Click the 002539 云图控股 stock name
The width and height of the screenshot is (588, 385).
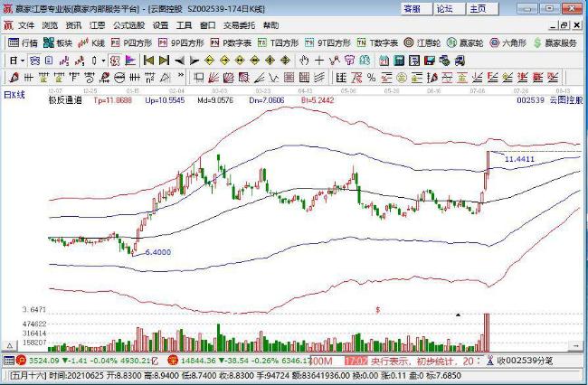tap(549, 100)
